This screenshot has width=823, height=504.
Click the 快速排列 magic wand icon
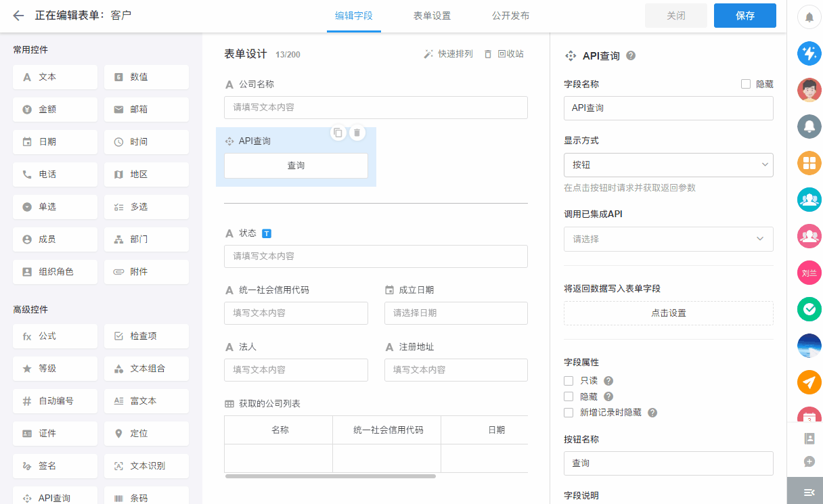(x=428, y=54)
